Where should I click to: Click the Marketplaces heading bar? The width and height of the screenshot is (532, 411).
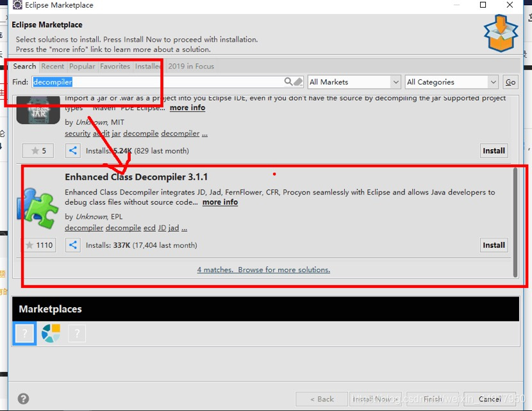pos(265,309)
